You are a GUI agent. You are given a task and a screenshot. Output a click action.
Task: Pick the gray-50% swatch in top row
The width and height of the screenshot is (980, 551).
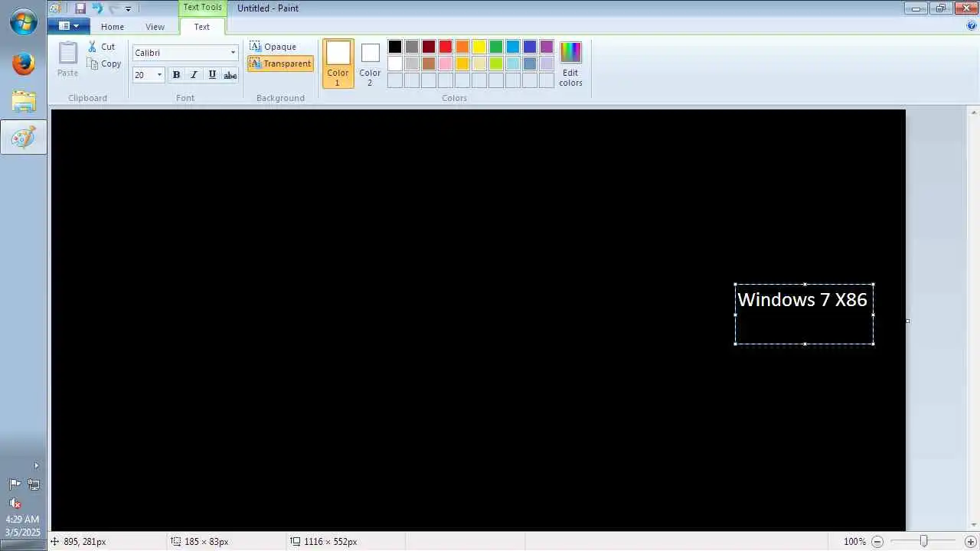point(412,47)
